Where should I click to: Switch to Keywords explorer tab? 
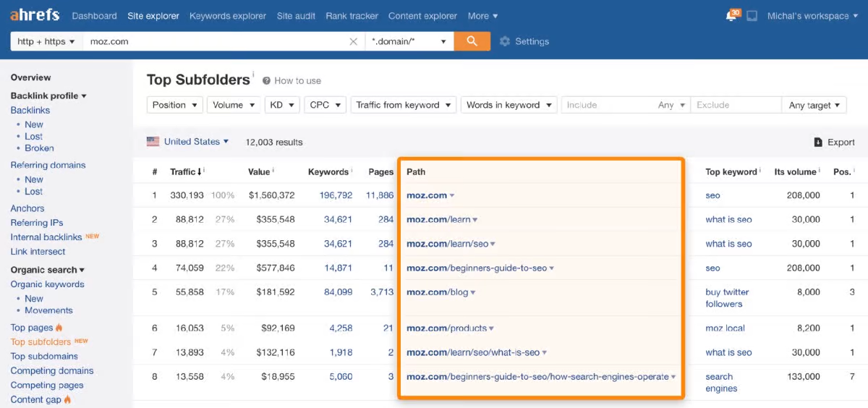point(227,16)
